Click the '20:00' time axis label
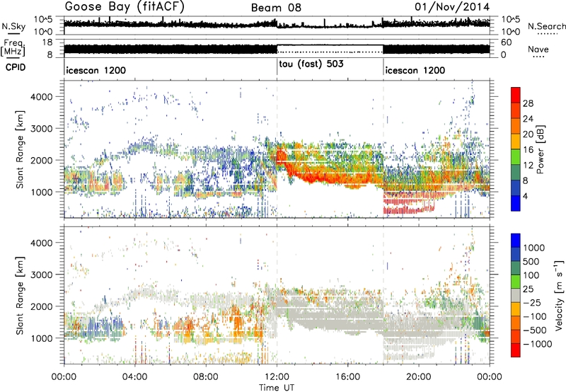This screenshot has width=566, height=392. [x=419, y=377]
